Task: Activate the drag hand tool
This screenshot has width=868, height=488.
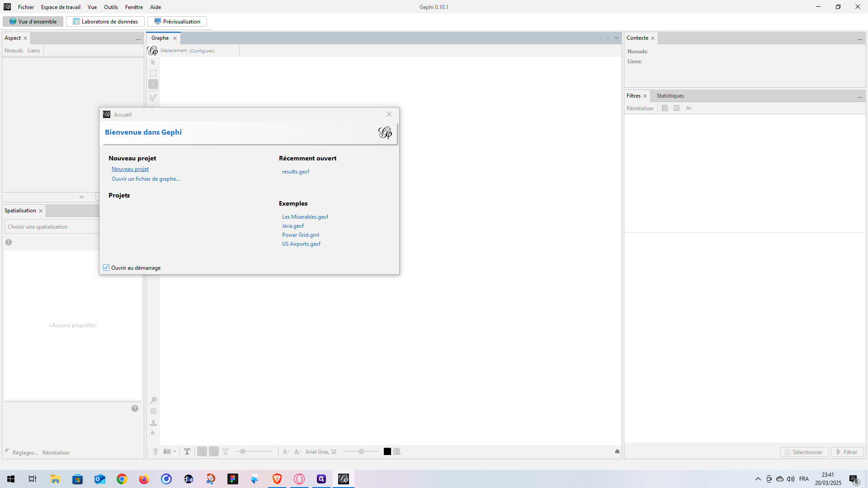Action: (153, 84)
